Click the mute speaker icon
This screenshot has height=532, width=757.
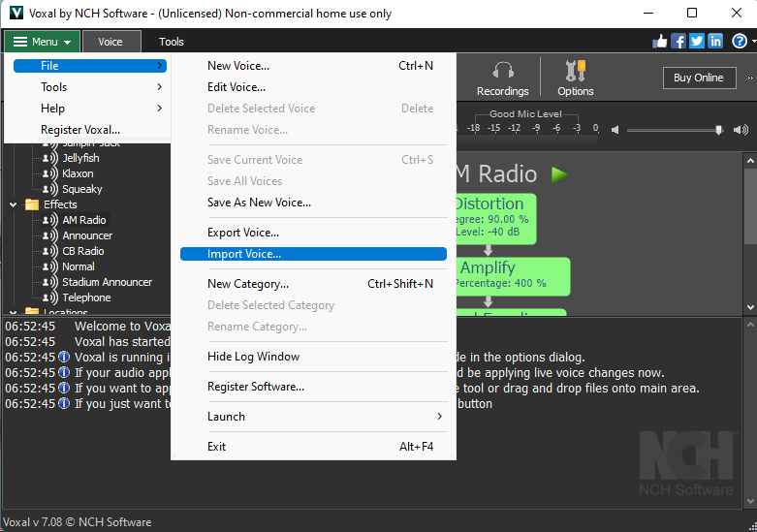tap(615, 130)
